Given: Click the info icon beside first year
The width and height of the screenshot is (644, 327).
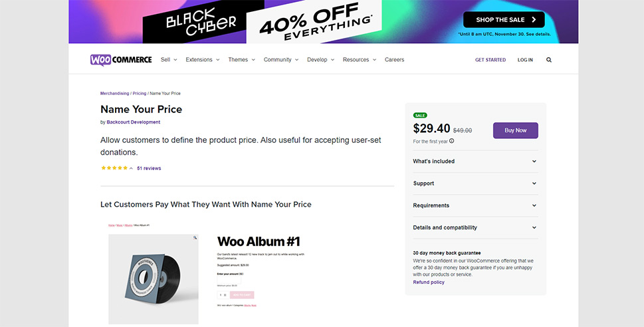Looking at the screenshot, I should pos(452,141).
